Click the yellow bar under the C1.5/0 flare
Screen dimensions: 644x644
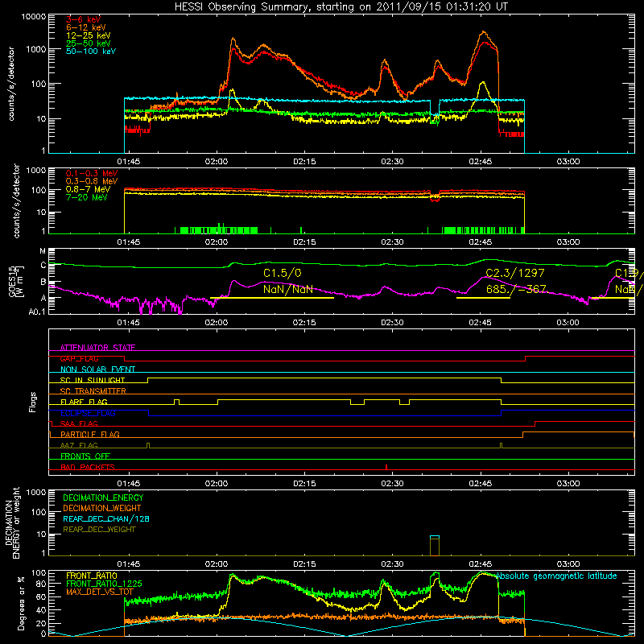[x=272, y=298]
